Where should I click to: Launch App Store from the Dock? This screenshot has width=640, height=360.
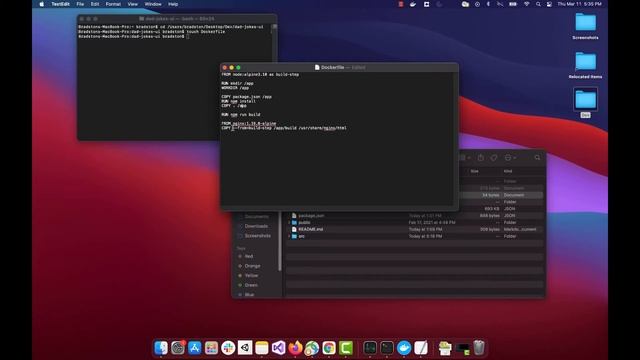195,348
